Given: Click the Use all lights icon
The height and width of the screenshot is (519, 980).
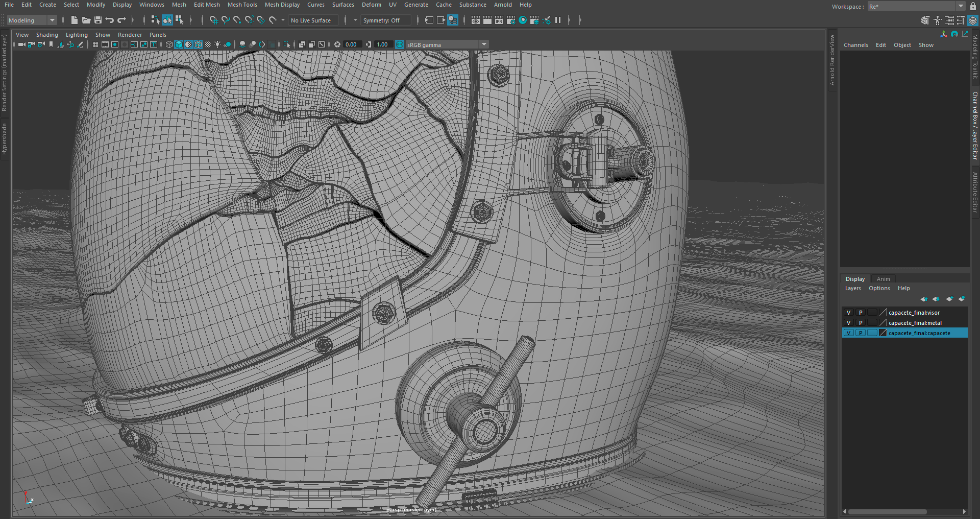Looking at the screenshot, I should pyautogui.click(x=217, y=44).
